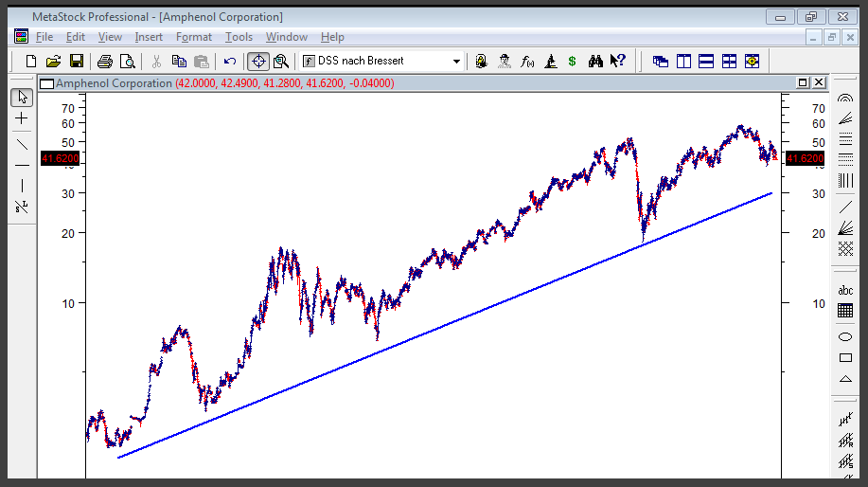Open the Indicator Builder f(x) icon

pos(527,61)
